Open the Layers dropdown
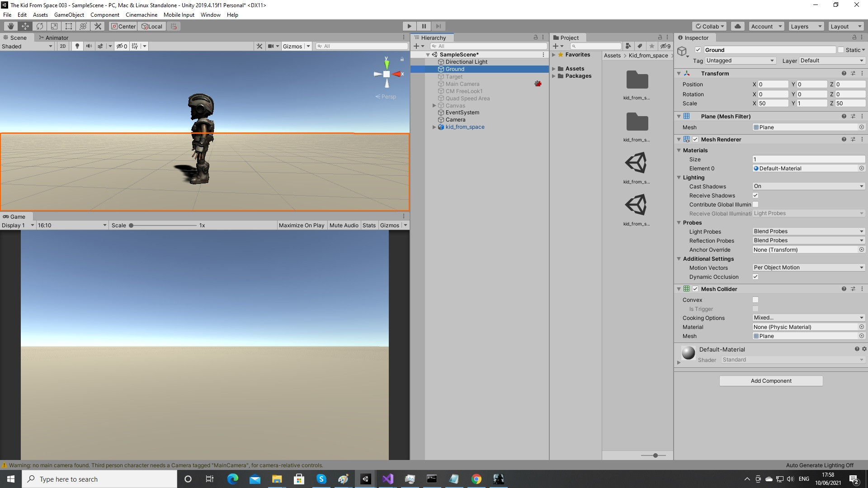 pos(806,26)
